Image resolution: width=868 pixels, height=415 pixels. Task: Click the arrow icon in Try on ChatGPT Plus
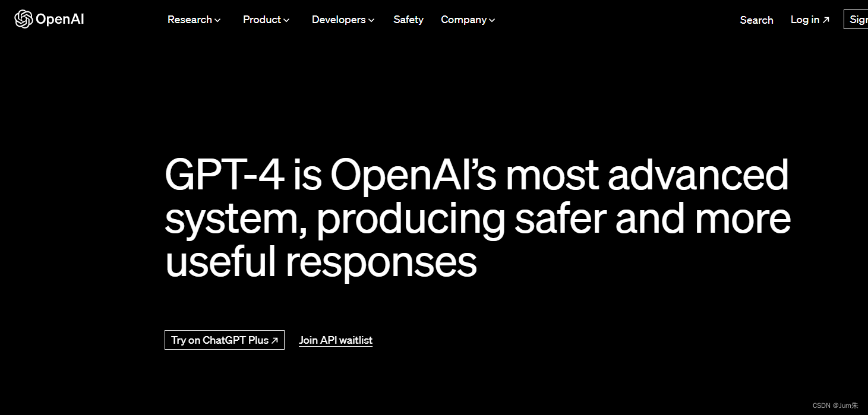[x=274, y=341]
